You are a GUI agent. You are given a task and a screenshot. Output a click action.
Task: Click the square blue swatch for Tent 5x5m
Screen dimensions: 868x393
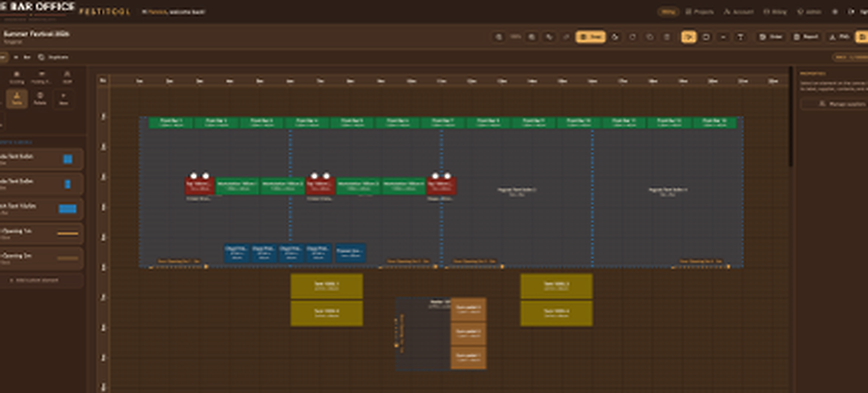click(68, 159)
